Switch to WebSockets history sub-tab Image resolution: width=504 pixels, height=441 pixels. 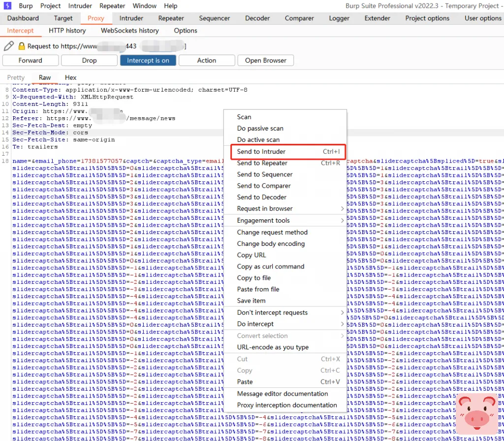coord(130,31)
